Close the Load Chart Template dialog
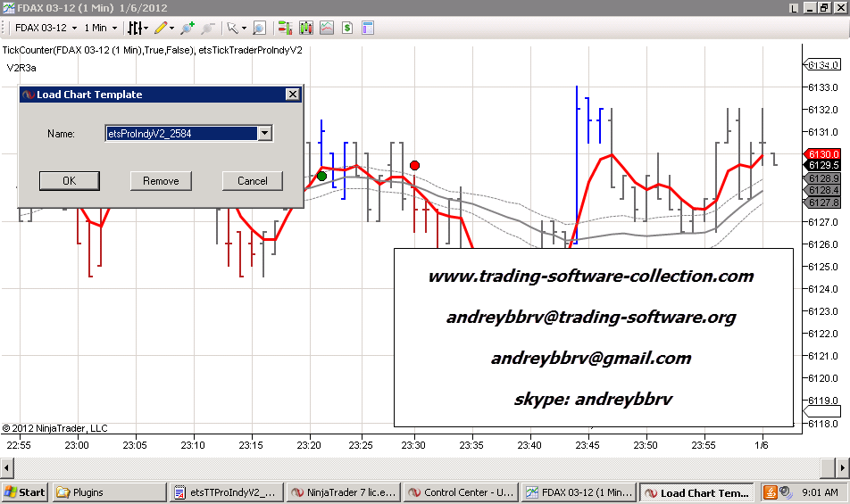Screen dimensions: 850x504 click(292, 95)
